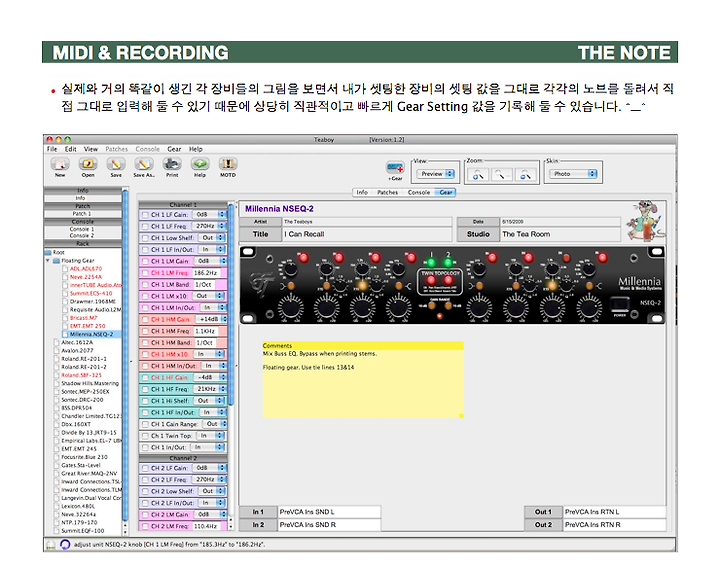Image resolution: width=720 pixels, height=568 pixels.
Task: Open the Edit menu
Action: [70, 149]
